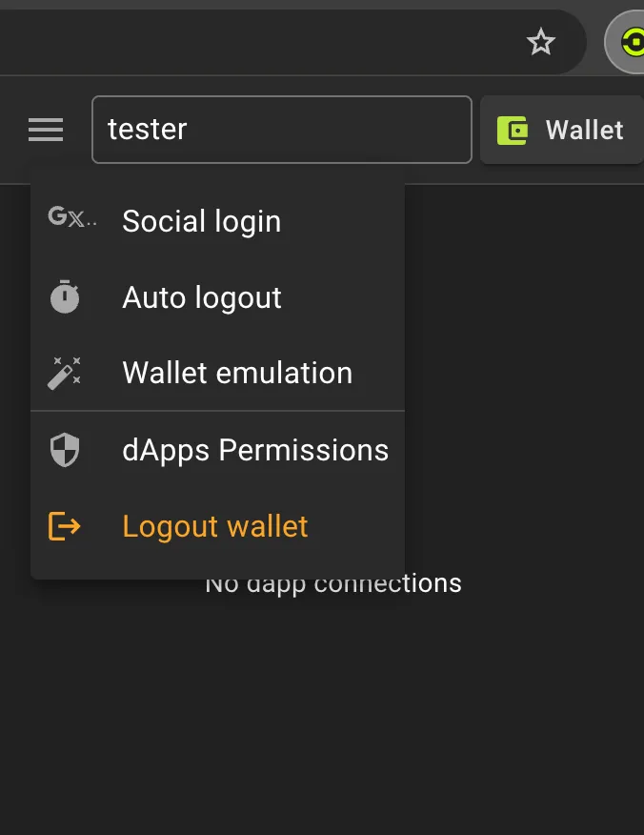Click the No dapp connections text
Screen dimensions: 644x835
[x=333, y=581]
